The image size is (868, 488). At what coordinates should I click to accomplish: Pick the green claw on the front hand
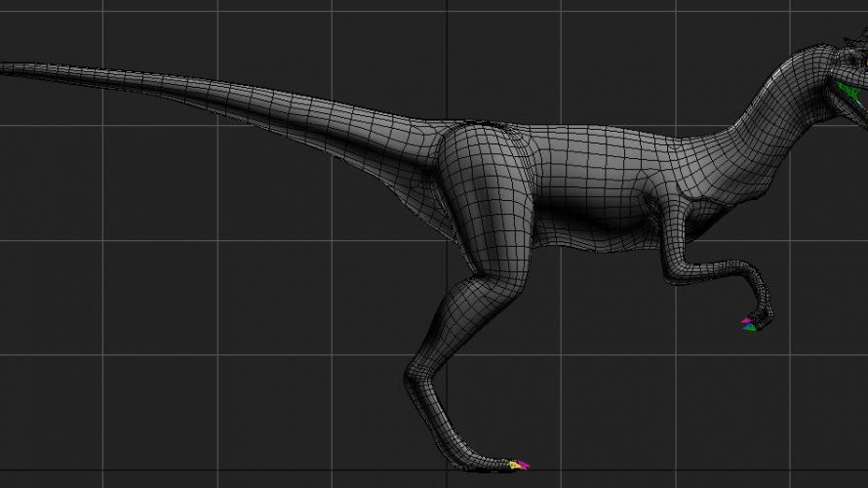[749, 328]
